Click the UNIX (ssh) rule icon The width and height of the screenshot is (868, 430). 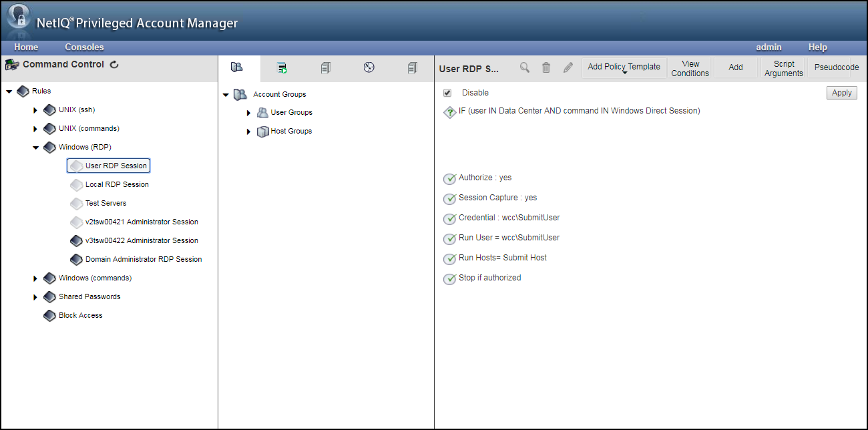point(49,110)
